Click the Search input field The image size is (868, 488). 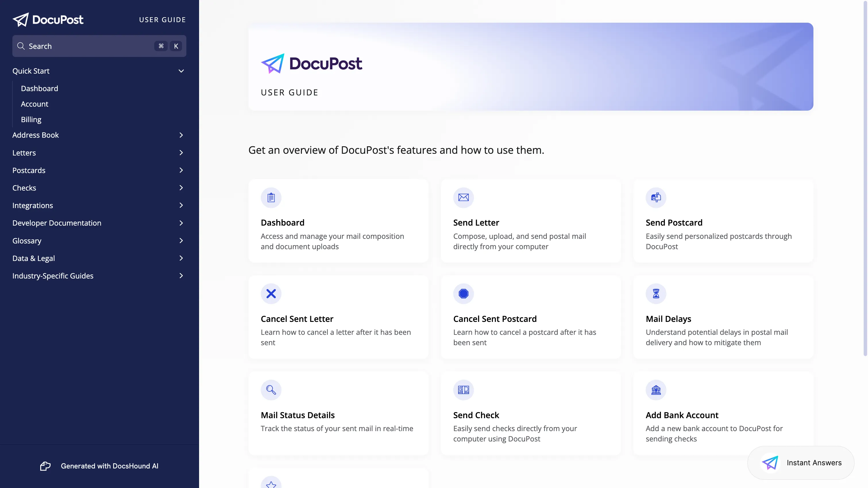[x=99, y=45]
